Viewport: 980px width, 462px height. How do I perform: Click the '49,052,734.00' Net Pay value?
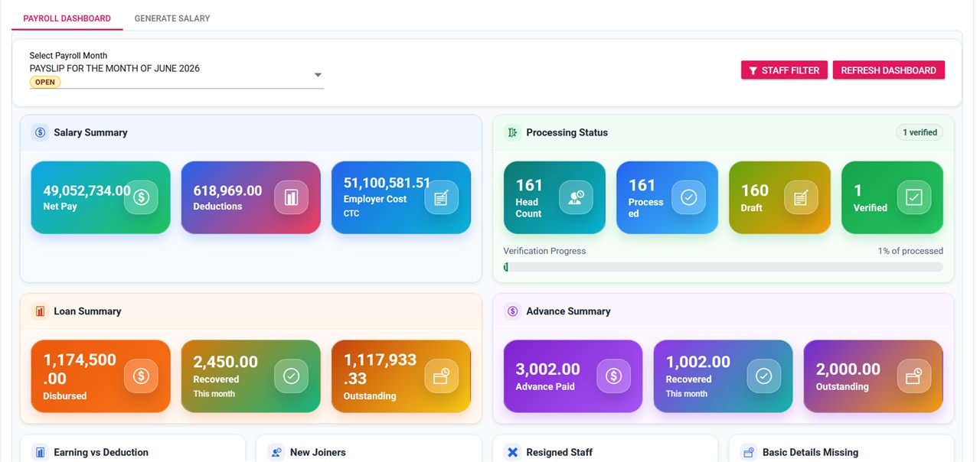[x=87, y=190]
